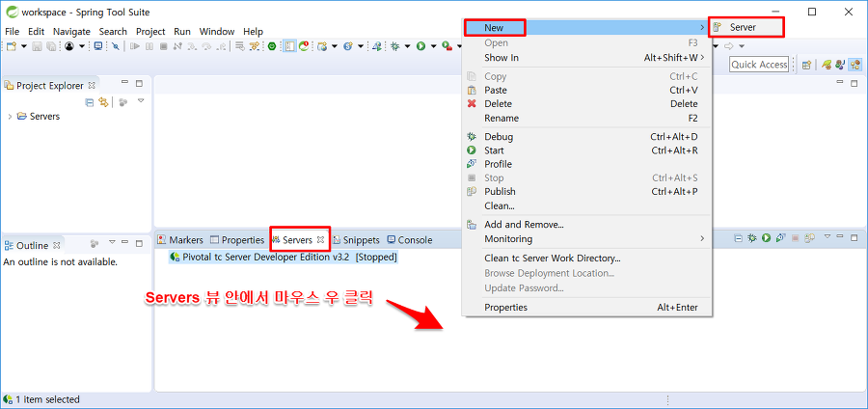The width and height of the screenshot is (868, 409).
Task: Click the Step Over toolbar icon
Action: coord(206,46)
